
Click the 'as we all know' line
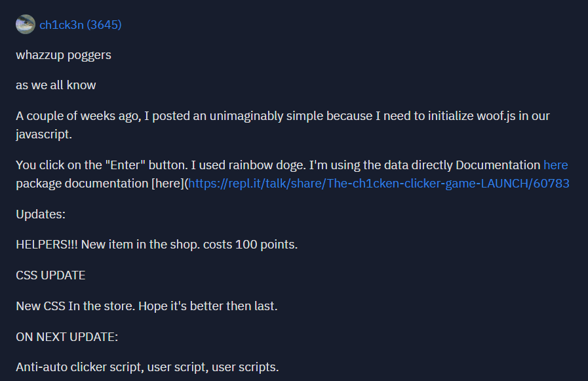[x=56, y=85]
